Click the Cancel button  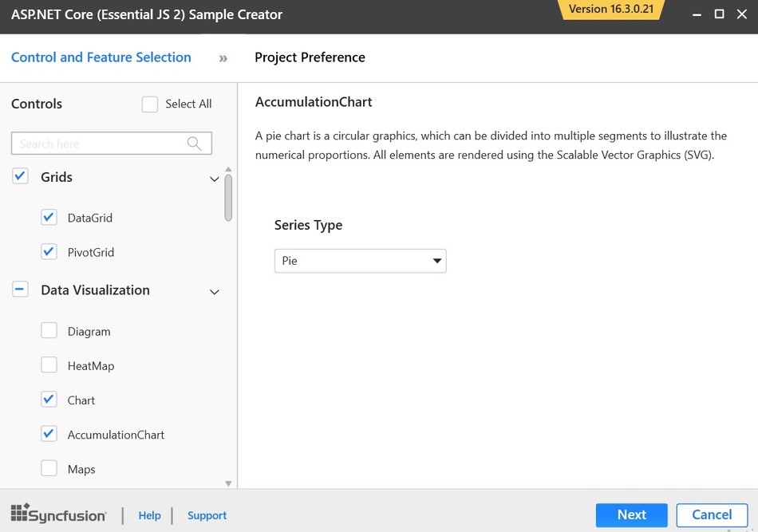[x=712, y=515]
